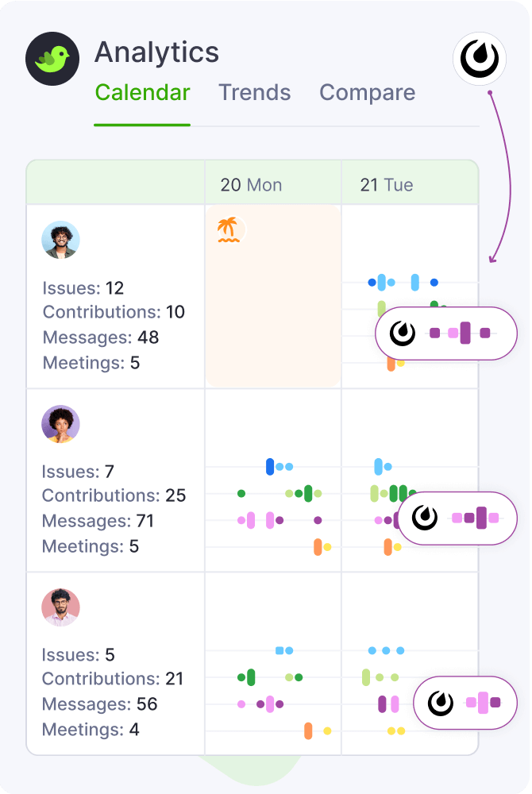Viewport: 532px width, 794px height.
Task: Select the 20 Mon column header
Action: 251,185
